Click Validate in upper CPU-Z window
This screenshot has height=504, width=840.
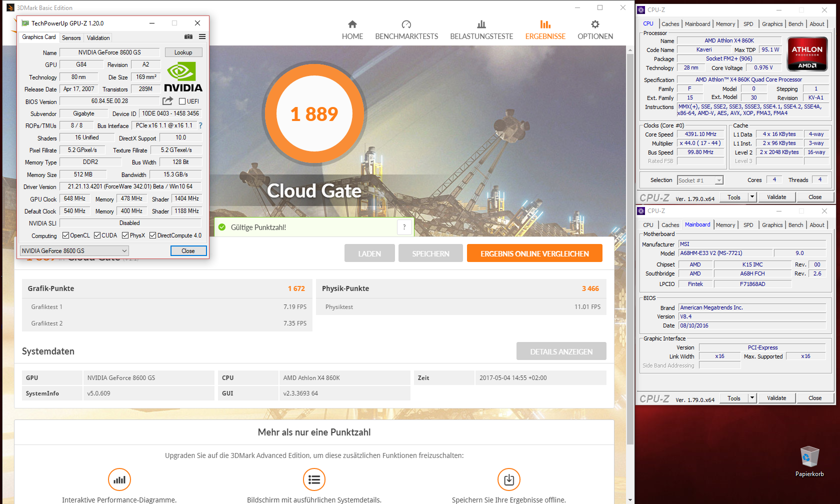(776, 197)
